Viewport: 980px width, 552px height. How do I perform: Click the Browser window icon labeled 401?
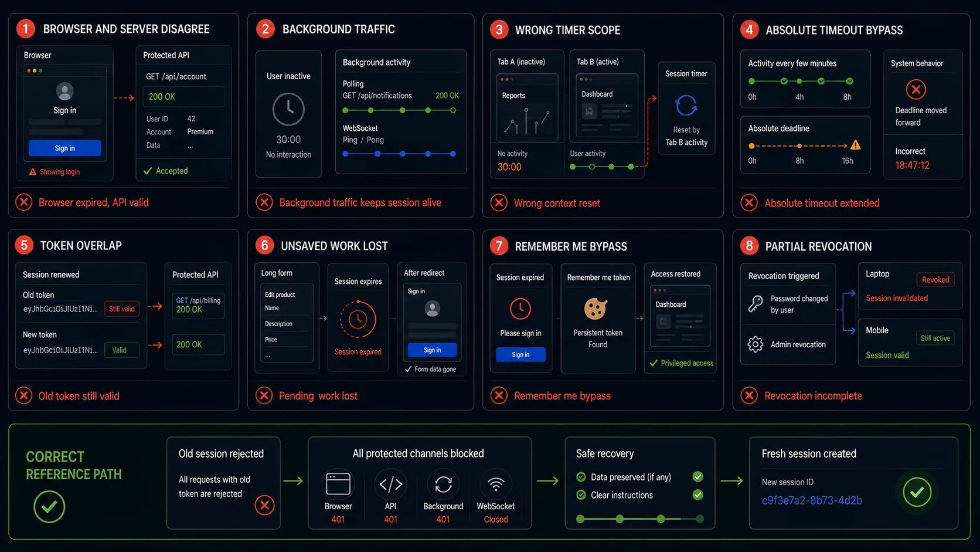[338, 484]
